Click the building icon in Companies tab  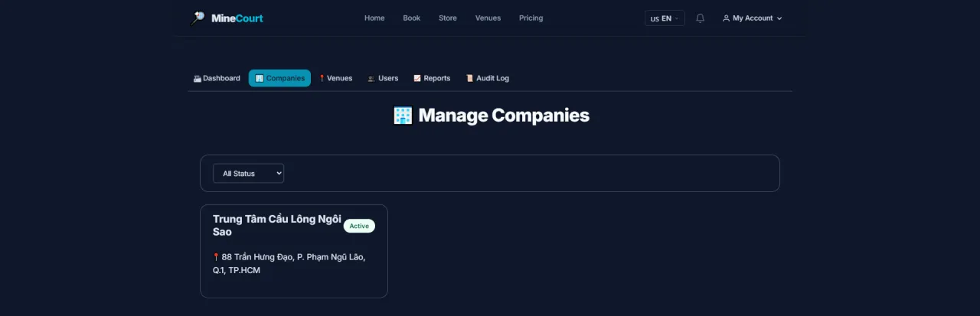click(260, 78)
